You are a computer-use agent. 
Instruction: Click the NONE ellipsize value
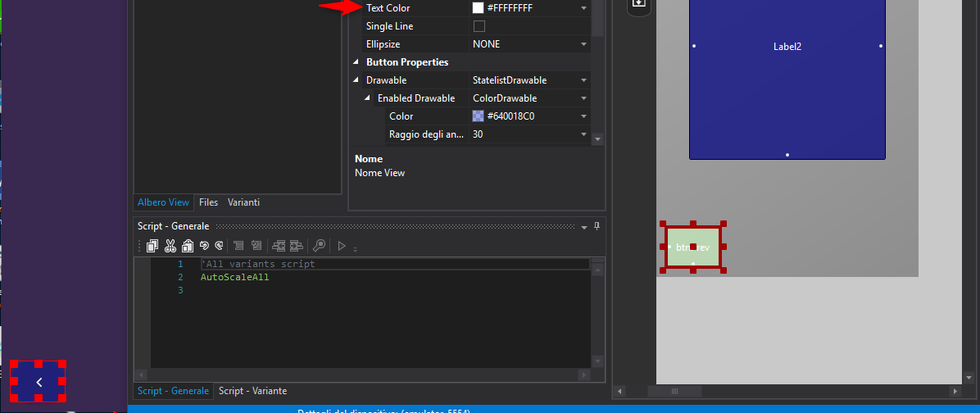click(x=486, y=44)
